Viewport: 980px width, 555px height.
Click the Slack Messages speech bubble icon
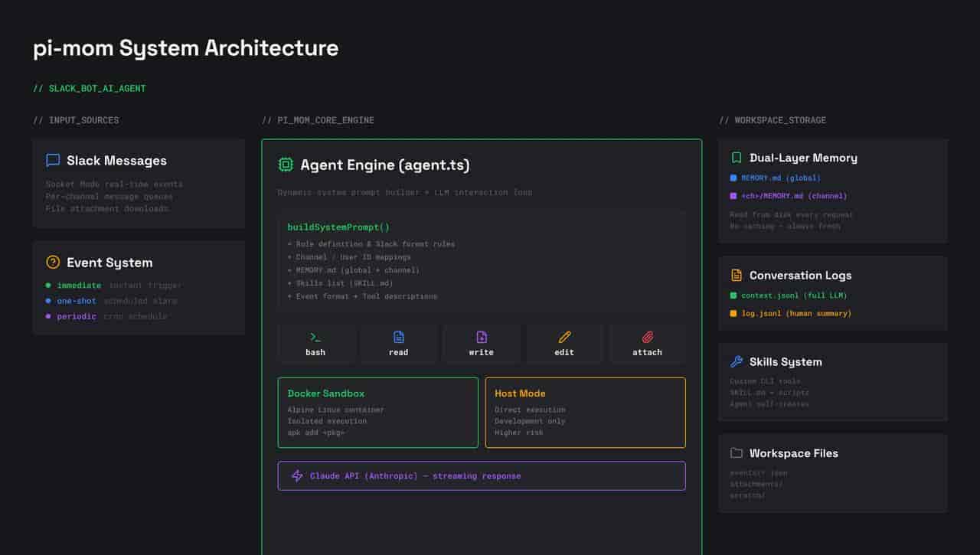(x=53, y=160)
